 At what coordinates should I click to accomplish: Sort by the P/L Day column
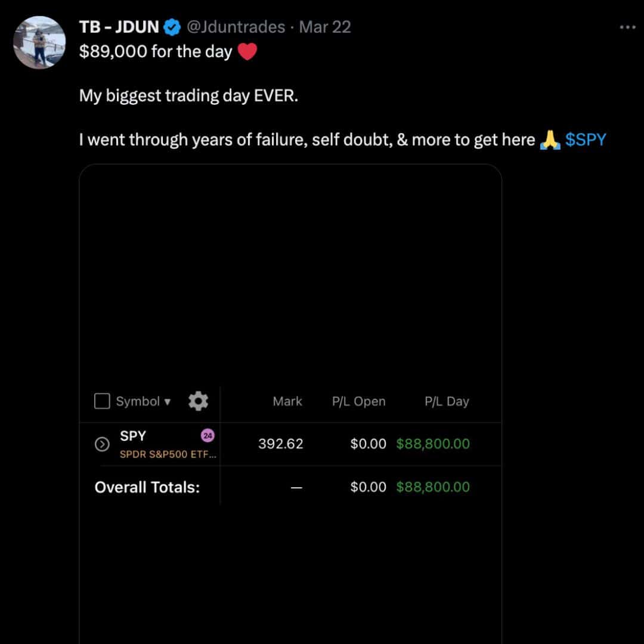pyautogui.click(x=447, y=401)
